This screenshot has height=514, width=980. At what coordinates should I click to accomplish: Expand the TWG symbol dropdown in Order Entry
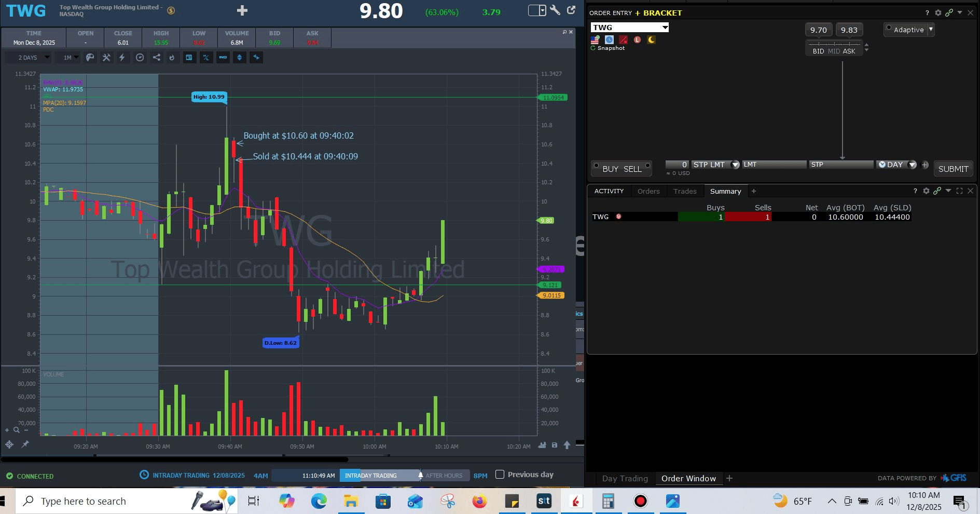coord(665,28)
